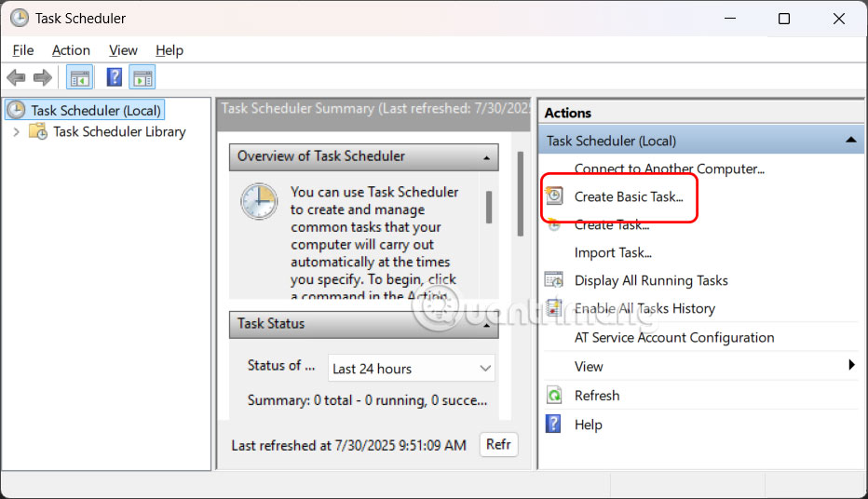Screen dimensions: 868x499
Task: Click the large clock icon in Overview section
Action: coord(259,201)
